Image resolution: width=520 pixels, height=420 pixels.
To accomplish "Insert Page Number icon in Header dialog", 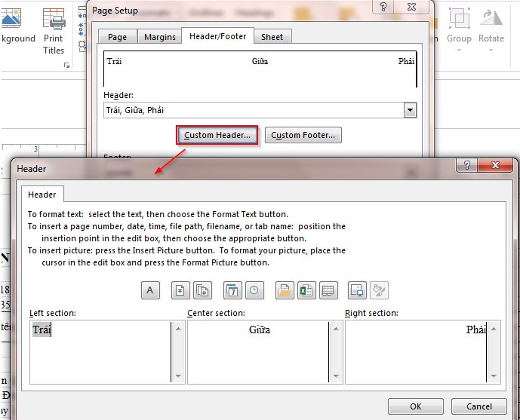I will (180, 290).
